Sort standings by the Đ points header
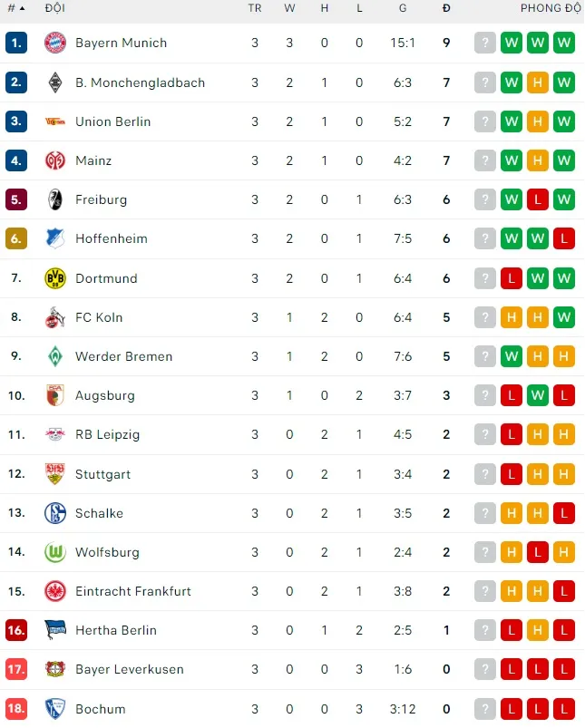Screen dimensions: 585x728 (x=446, y=8)
